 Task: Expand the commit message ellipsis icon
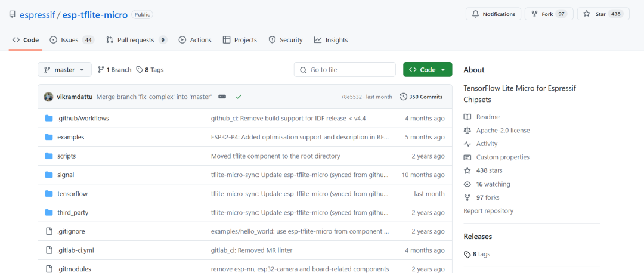222,97
